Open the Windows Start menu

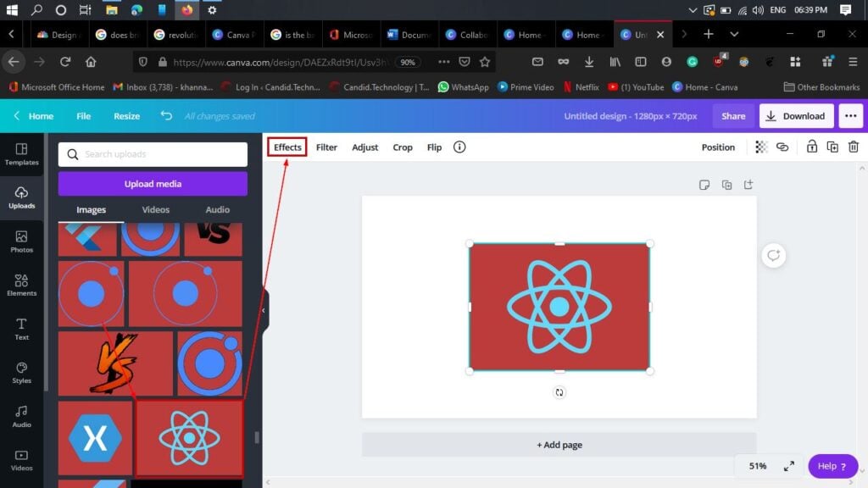[x=12, y=10]
